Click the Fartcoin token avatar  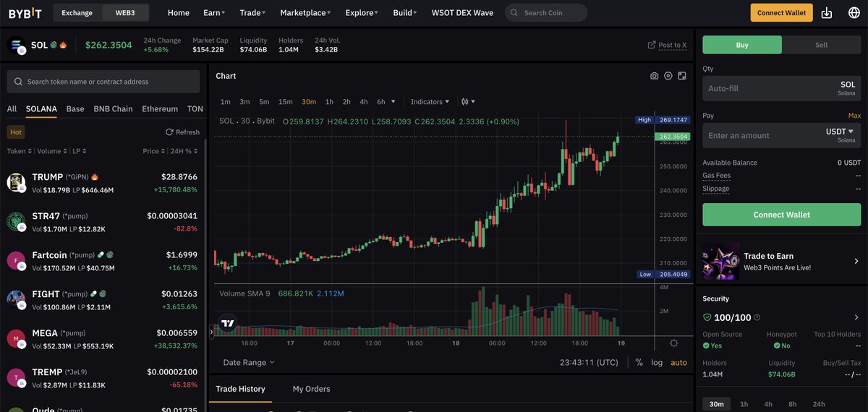tap(17, 261)
